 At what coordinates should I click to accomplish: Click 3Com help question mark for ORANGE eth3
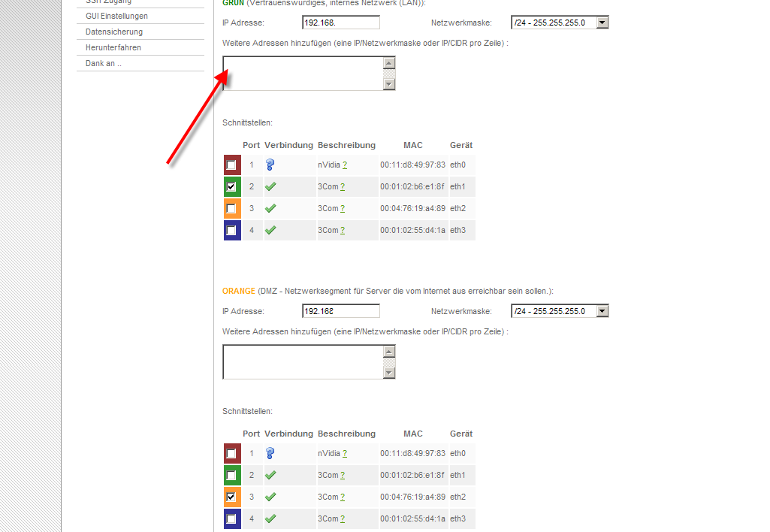point(343,518)
